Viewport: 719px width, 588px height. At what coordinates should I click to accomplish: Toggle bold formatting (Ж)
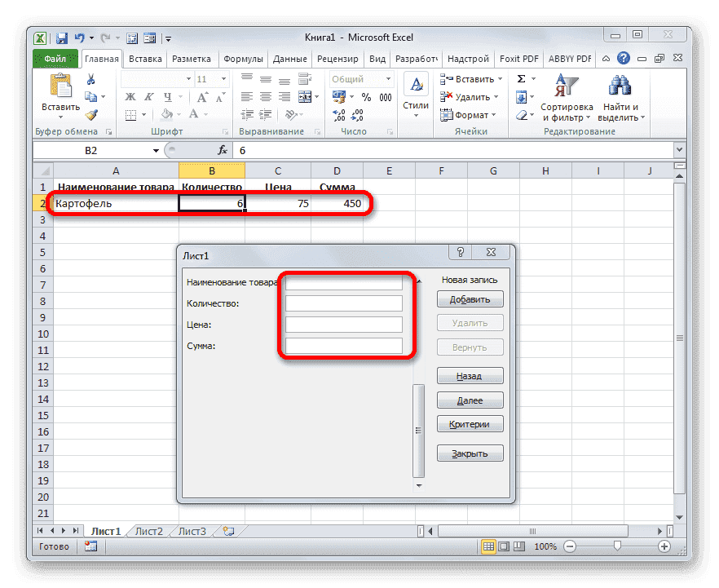129,96
